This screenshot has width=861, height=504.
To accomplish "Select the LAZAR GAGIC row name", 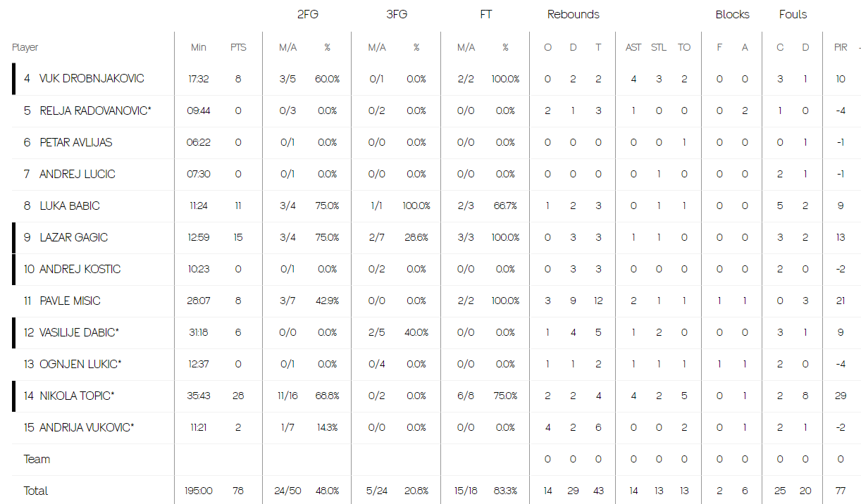I will tap(73, 237).
